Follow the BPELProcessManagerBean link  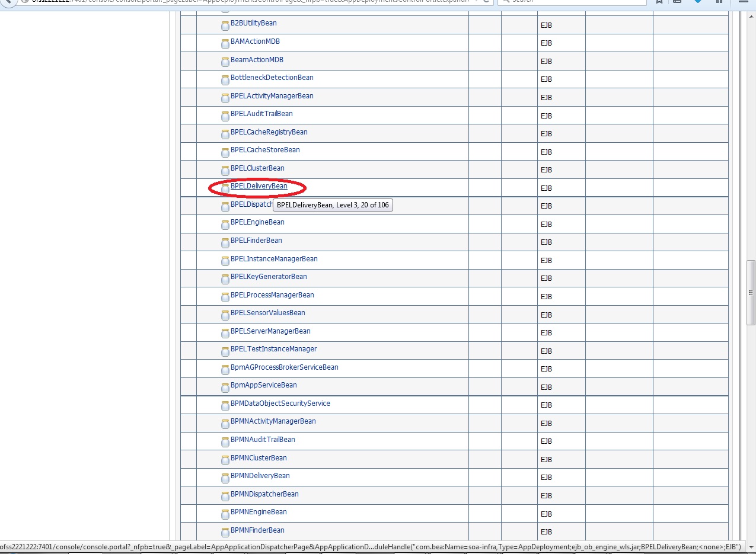[x=272, y=295]
